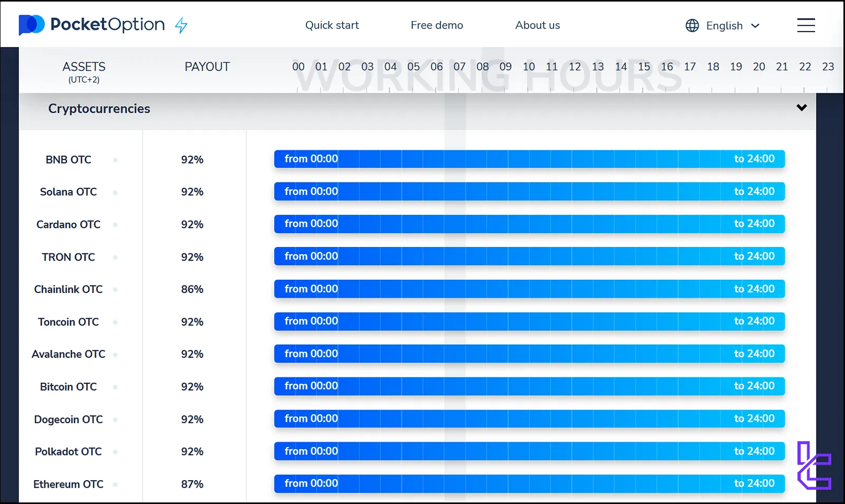Click the status dot next to Solana OTC
Screen dimensions: 845x504
tap(115, 192)
